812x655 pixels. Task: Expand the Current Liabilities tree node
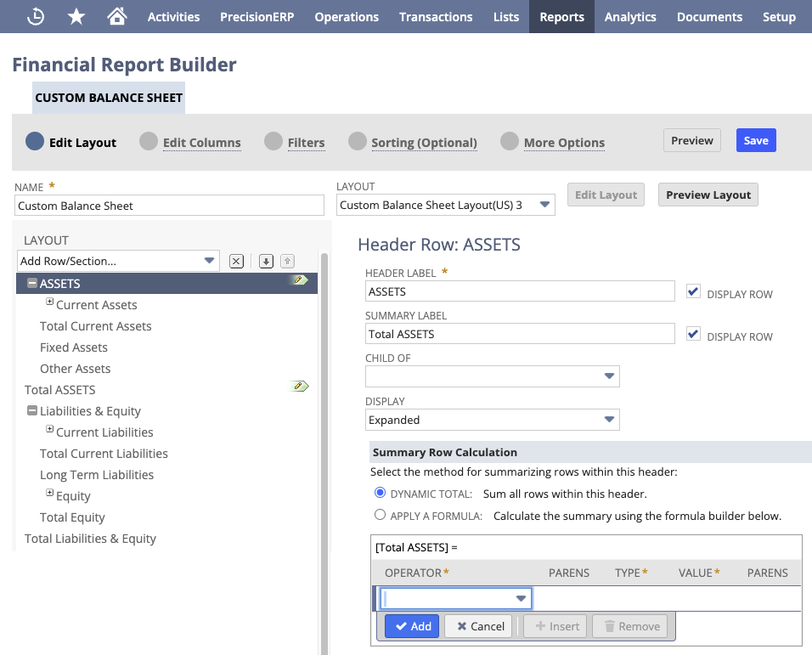tap(49, 431)
